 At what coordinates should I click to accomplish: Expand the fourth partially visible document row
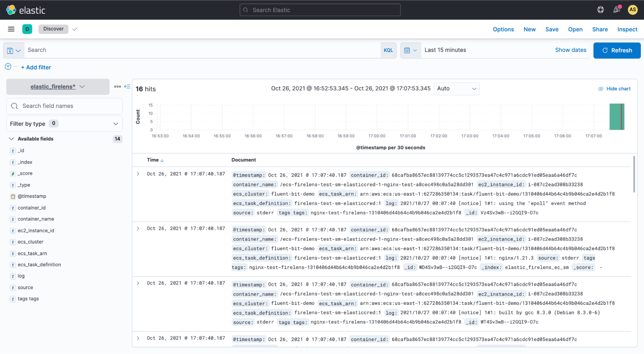[138, 338]
